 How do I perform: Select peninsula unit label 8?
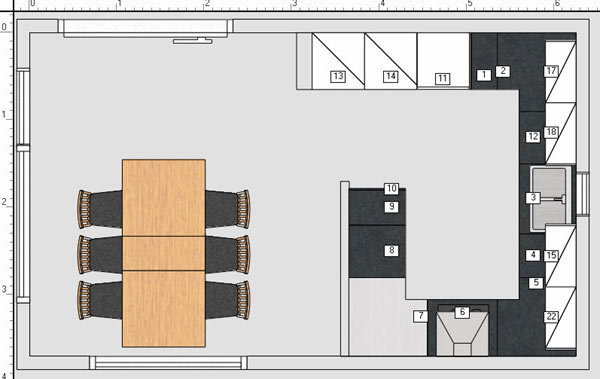391,250
